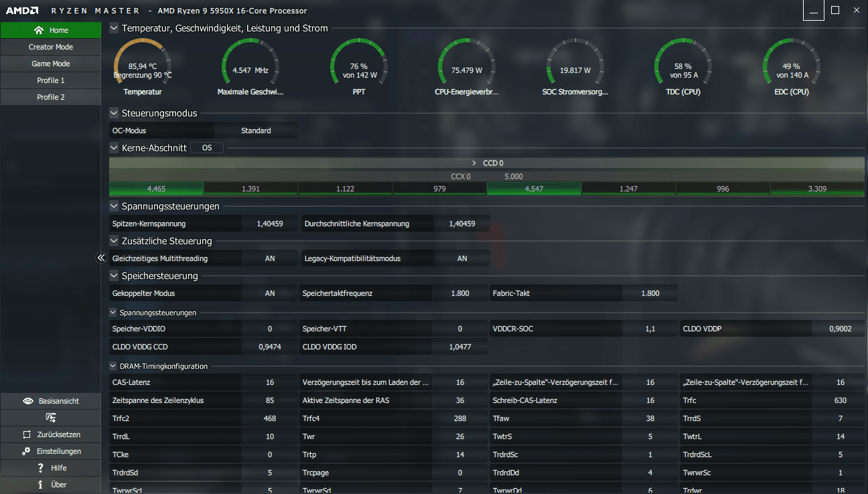Screen dimensions: 868x494
Task: Switch to Creator Mode
Action: [51, 47]
